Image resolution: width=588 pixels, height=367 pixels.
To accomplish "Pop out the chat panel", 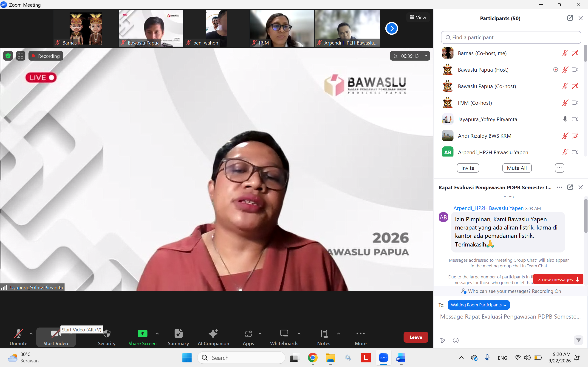I will point(570,187).
